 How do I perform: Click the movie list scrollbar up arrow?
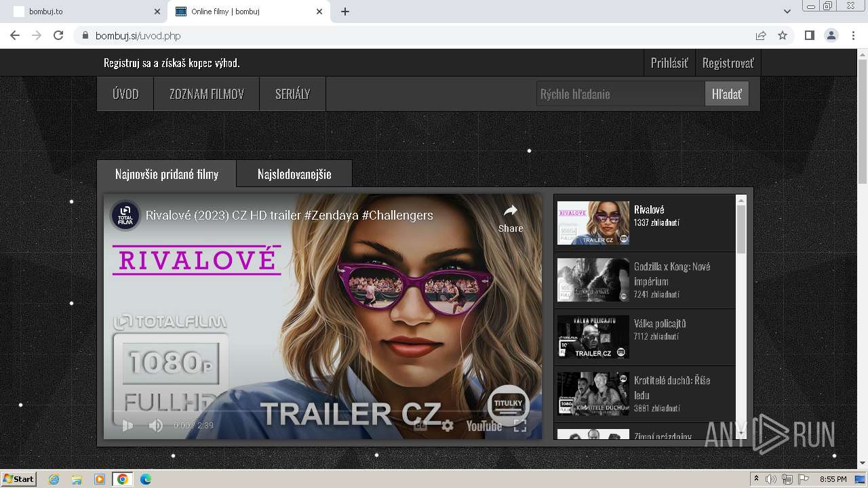point(741,201)
